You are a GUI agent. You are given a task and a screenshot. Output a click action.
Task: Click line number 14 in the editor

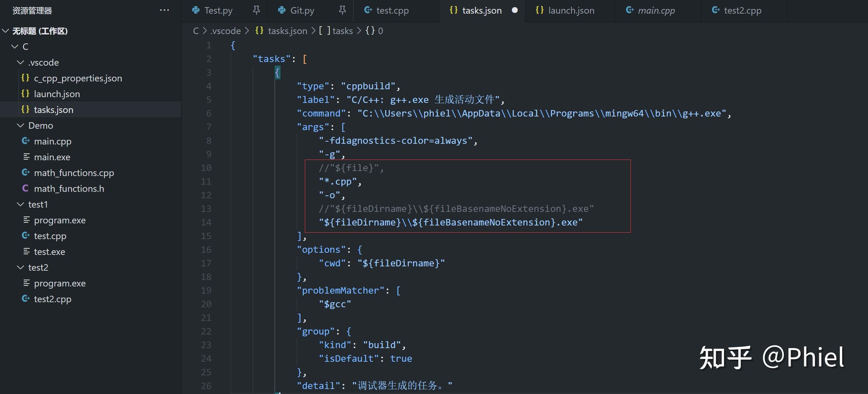click(x=206, y=222)
